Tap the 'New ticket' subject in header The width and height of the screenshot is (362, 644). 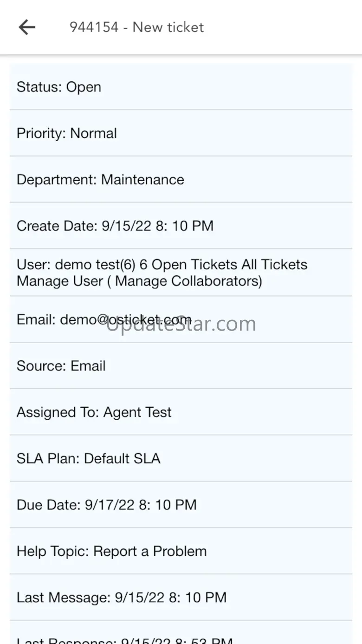pyautogui.click(x=168, y=27)
